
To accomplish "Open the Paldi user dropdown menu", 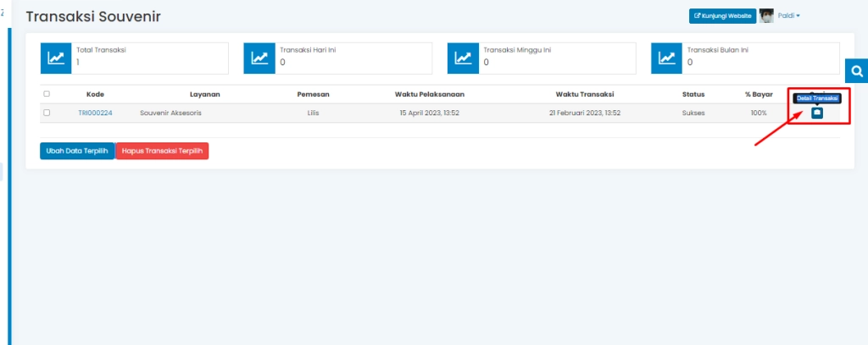I will coord(789,15).
